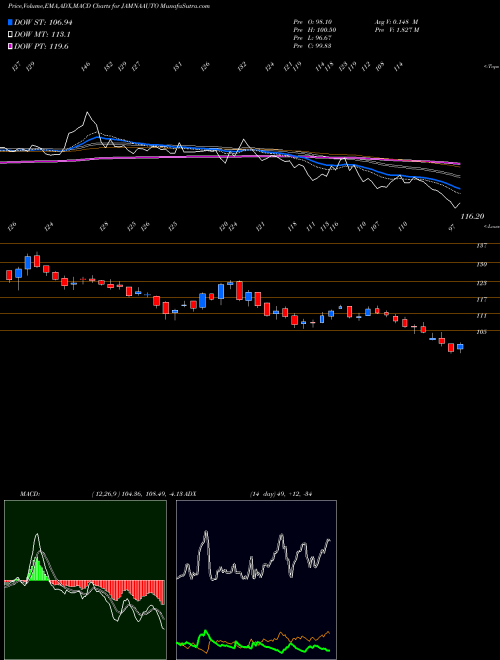Click the 'MACD:' panel label
This screenshot has width=500, height=660.
29,494
